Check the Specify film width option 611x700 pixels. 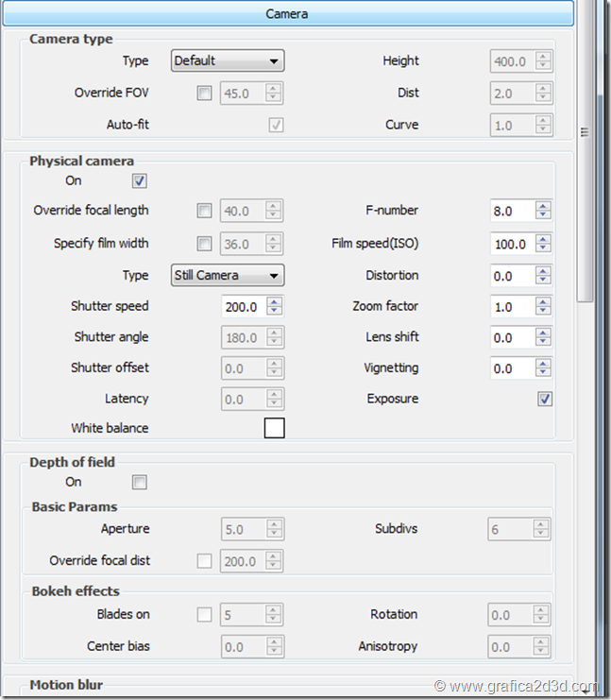tap(204, 244)
